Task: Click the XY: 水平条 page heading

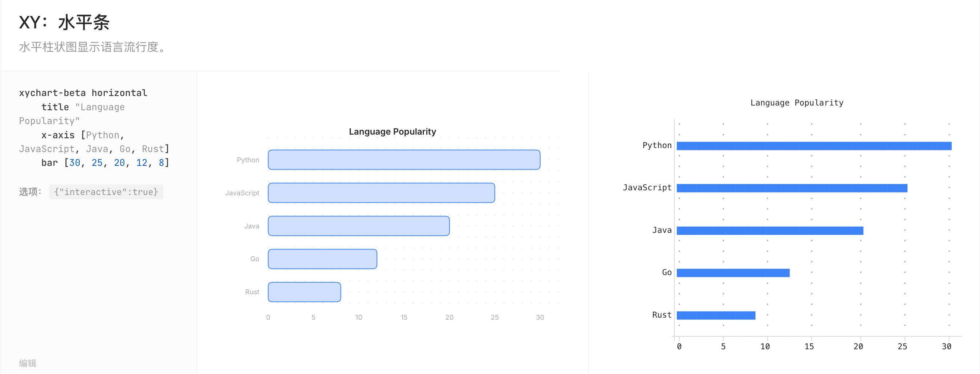Action: tap(64, 23)
